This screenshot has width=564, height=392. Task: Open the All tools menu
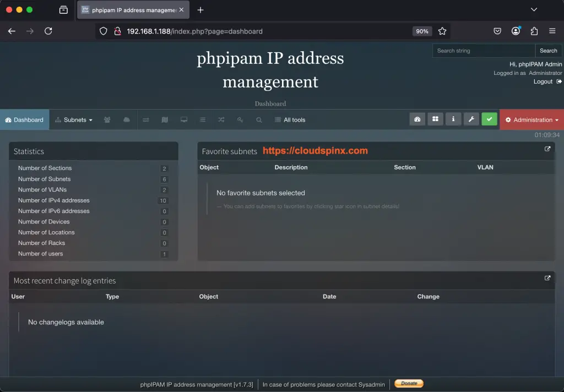[290, 119]
